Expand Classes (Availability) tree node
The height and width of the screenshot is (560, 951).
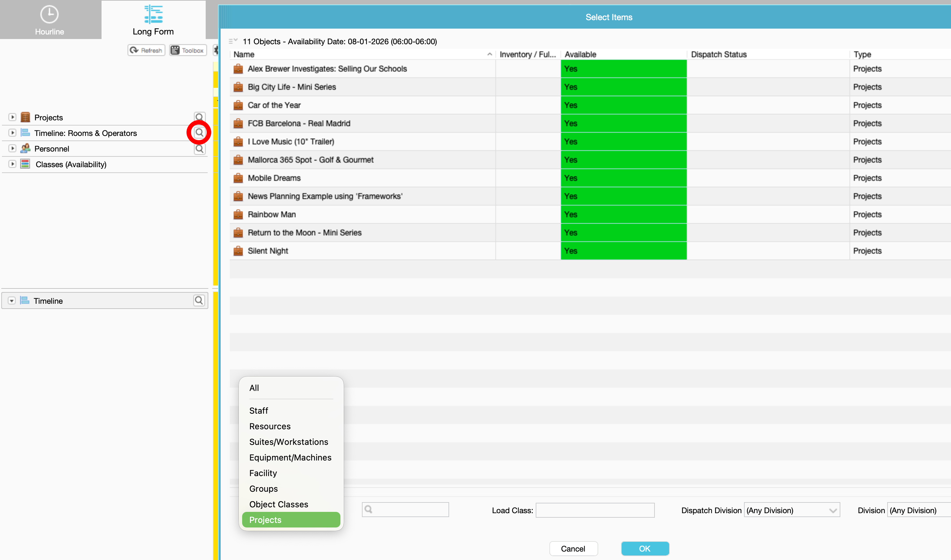point(12,164)
